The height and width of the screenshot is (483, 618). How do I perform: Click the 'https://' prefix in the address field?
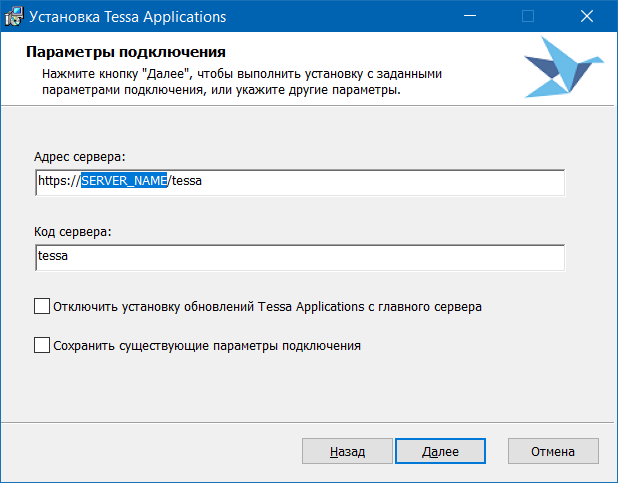(x=58, y=182)
